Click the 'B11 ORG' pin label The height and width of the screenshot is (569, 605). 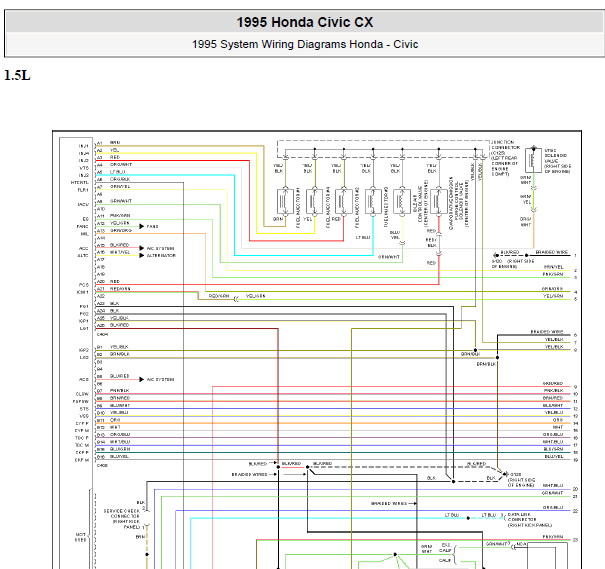pyautogui.click(x=108, y=420)
